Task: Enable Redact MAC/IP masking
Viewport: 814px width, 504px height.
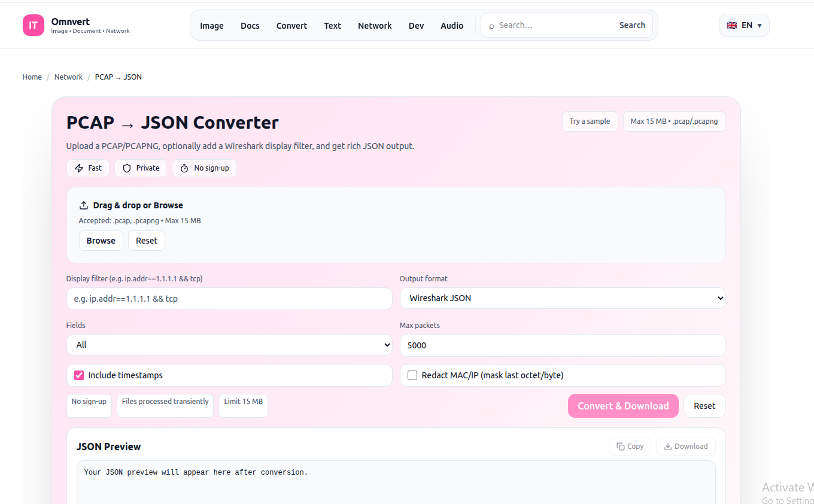Action: (412, 375)
